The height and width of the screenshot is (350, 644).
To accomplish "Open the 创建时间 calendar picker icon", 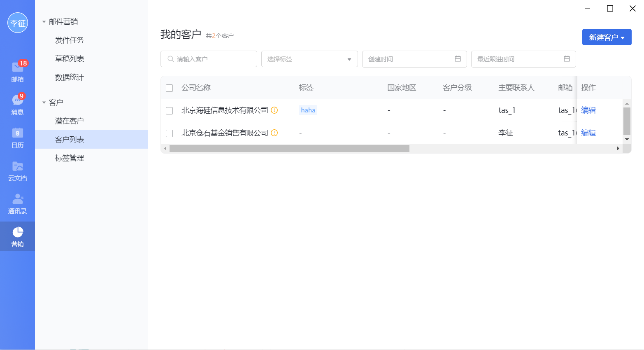I will click(x=458, y=59).
